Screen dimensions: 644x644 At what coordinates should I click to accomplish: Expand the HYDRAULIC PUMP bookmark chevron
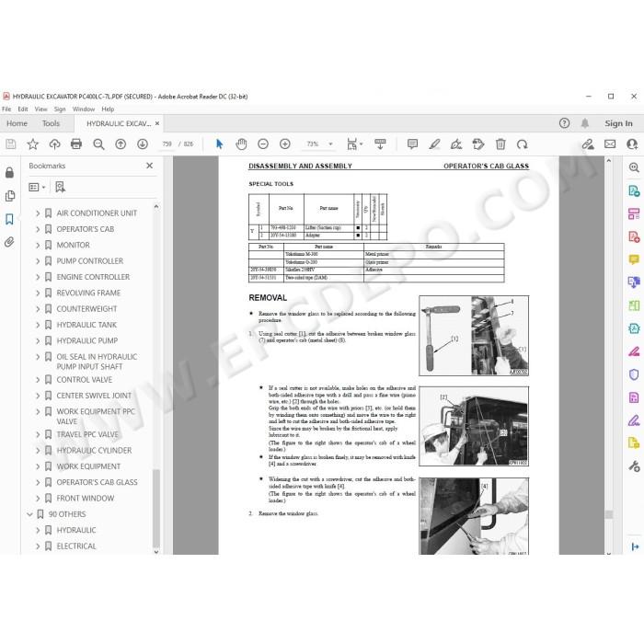tap(38, 341)
